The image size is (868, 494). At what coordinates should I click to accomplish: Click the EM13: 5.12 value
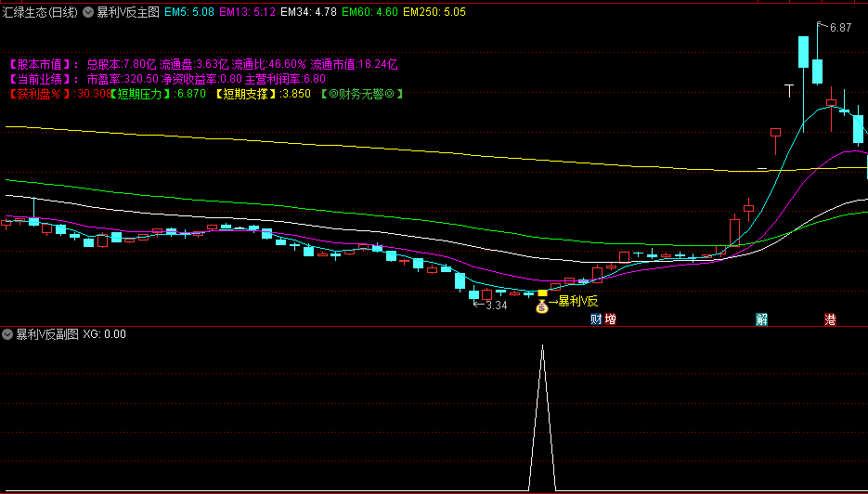click(x=248, y=12)
